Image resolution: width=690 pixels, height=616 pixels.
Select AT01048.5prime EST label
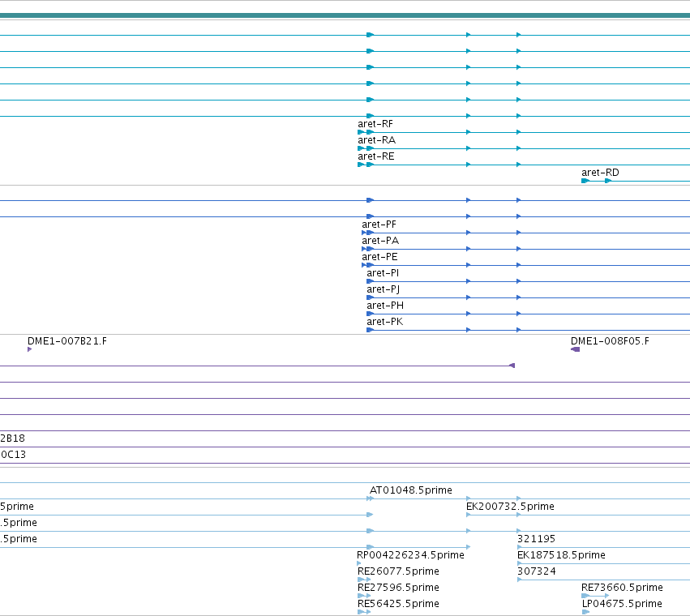tap(410, 490)
